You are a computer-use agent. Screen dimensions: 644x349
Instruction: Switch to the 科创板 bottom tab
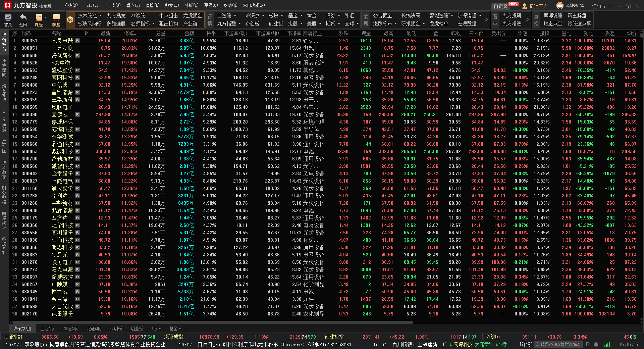click(x=116, y=329)
